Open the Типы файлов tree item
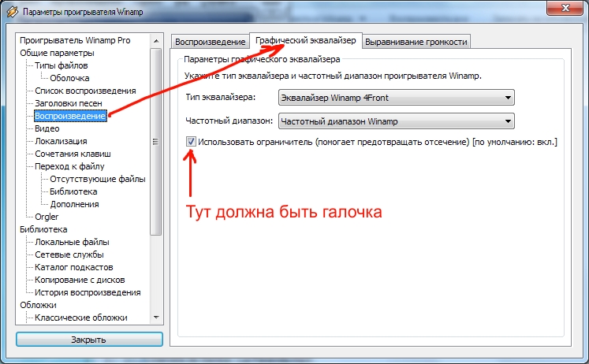The height and width of the screenshot is (364, 589). [x=62, y=65]
